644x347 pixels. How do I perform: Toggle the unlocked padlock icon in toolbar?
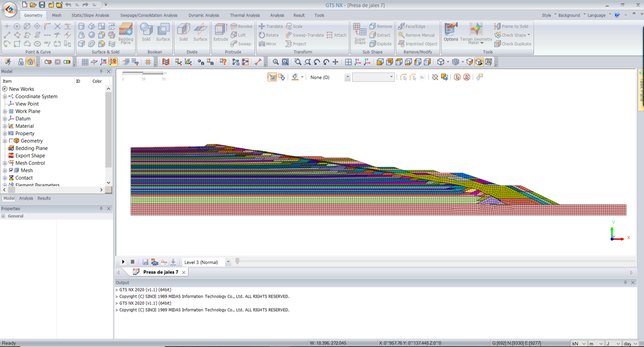[21, 62]
